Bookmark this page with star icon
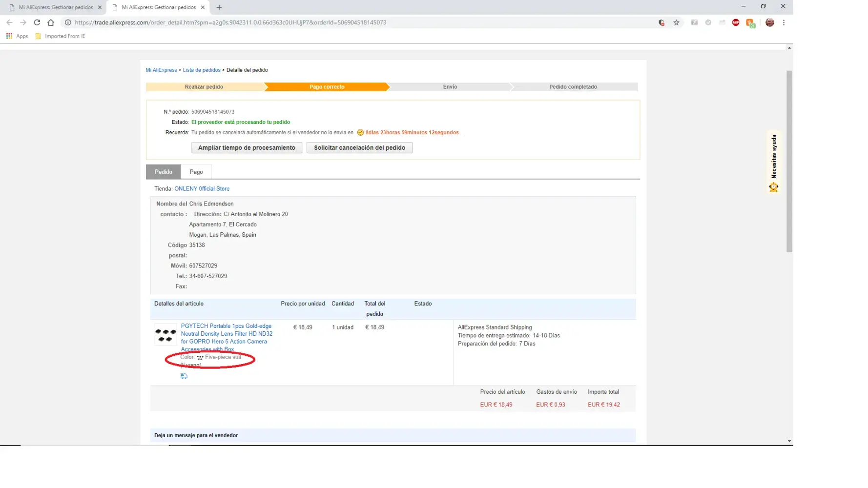This screenshot has height=488, width=868. click(676, 22)
